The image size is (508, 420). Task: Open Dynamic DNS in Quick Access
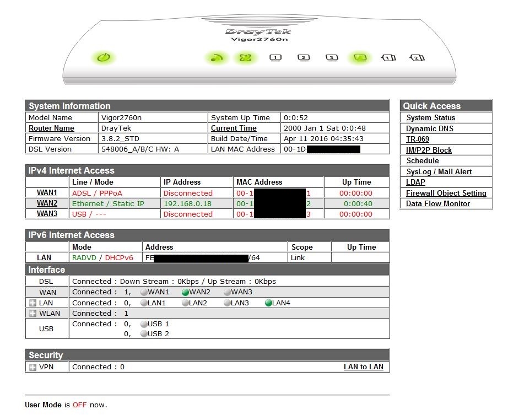[430, 128]
